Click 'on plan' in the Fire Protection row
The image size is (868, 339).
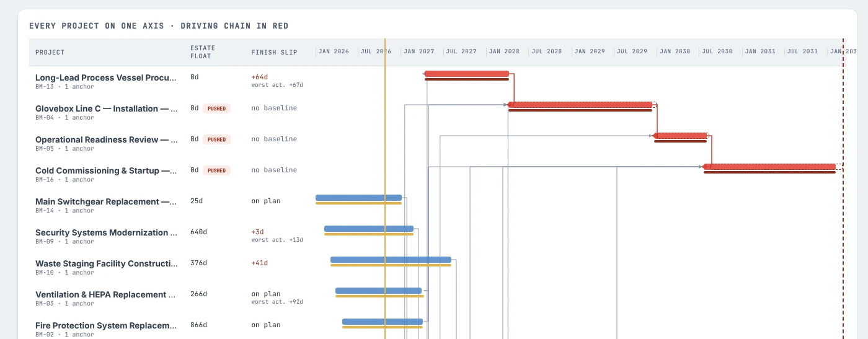266,325
